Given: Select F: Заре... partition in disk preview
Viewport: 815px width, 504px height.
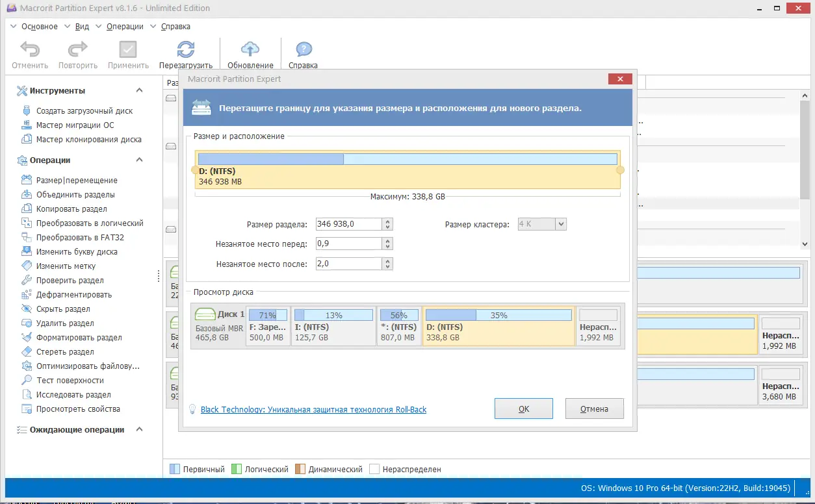Looking at the screenshot, I should pyautogui.click(x=268, y=326).
